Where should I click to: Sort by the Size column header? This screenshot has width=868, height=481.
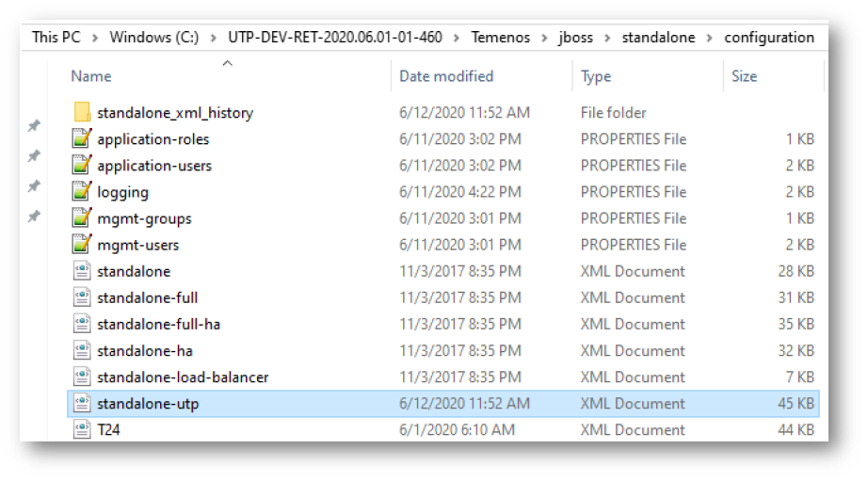coord(744,76)
